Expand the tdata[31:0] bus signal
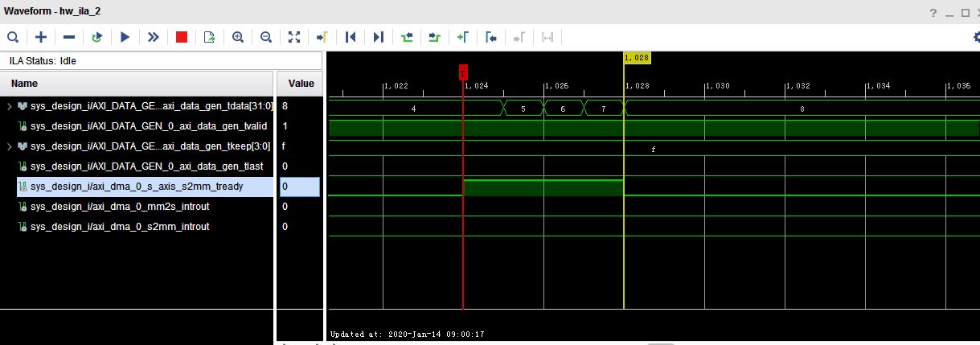The height and width of the screenshot is (345, 980). (10, 106)
